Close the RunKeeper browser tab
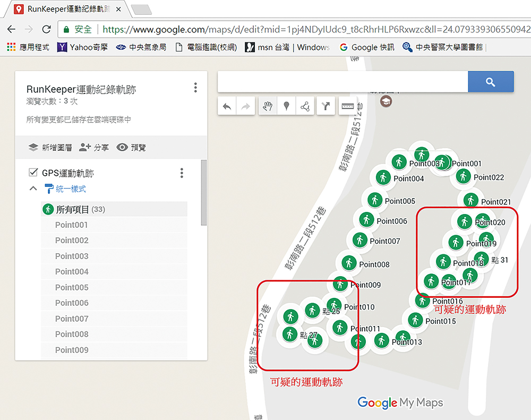531x420 pixels. 118,10
